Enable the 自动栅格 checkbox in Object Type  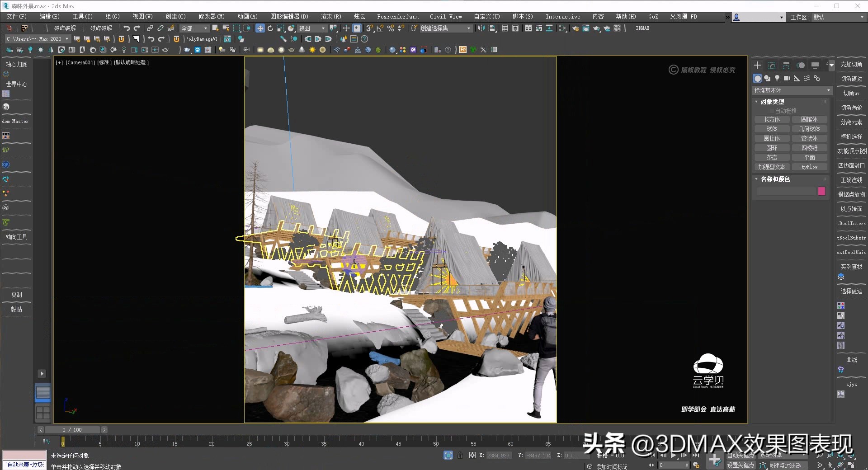pos(771,110)
